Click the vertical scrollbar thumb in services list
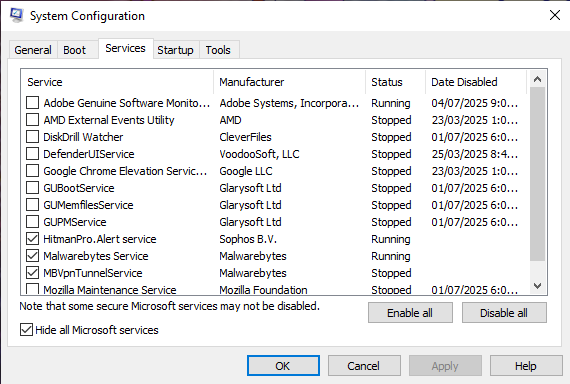Image resolution: width=570 pixels, height=384 pixels. point(537,174)
